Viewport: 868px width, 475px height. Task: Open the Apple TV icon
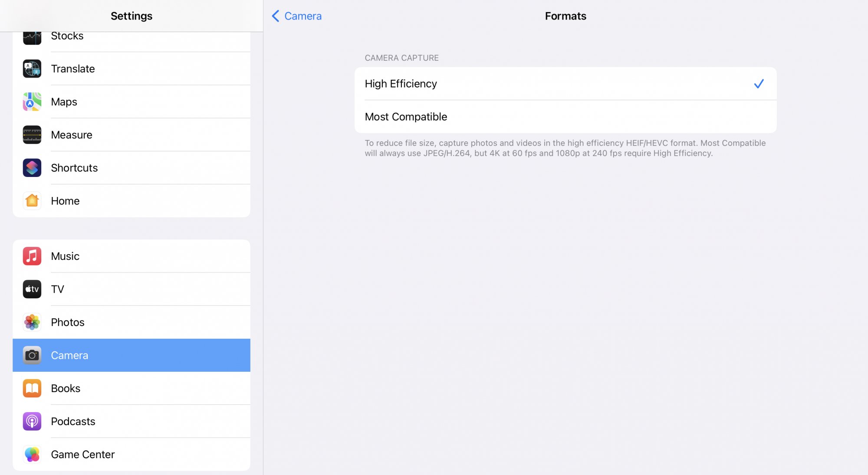32,289
